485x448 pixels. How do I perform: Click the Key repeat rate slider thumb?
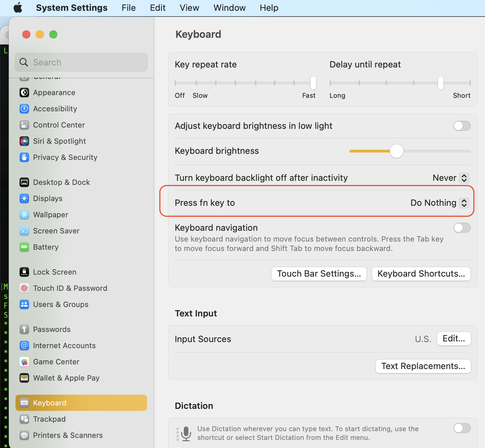[313, 83]
